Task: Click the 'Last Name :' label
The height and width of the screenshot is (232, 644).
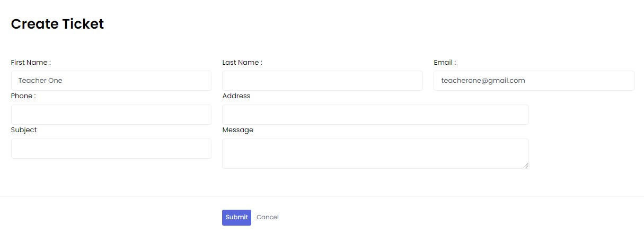Action: [x=242, y=63]
